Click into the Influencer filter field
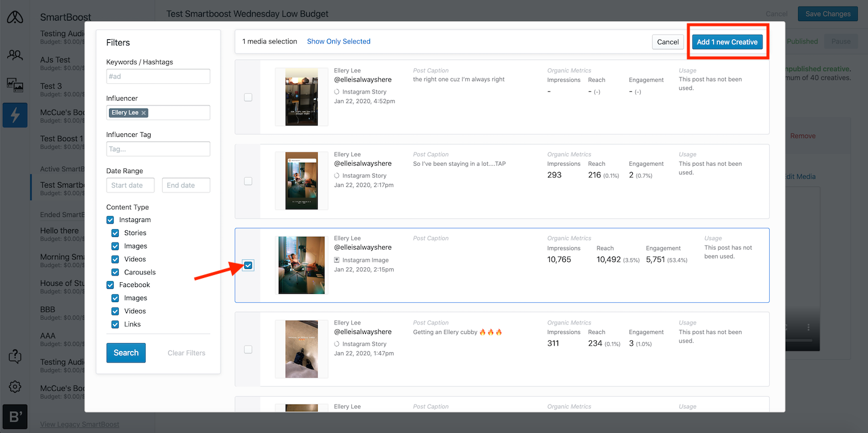This screenshot has height=433, width=868. click(158, 113)
